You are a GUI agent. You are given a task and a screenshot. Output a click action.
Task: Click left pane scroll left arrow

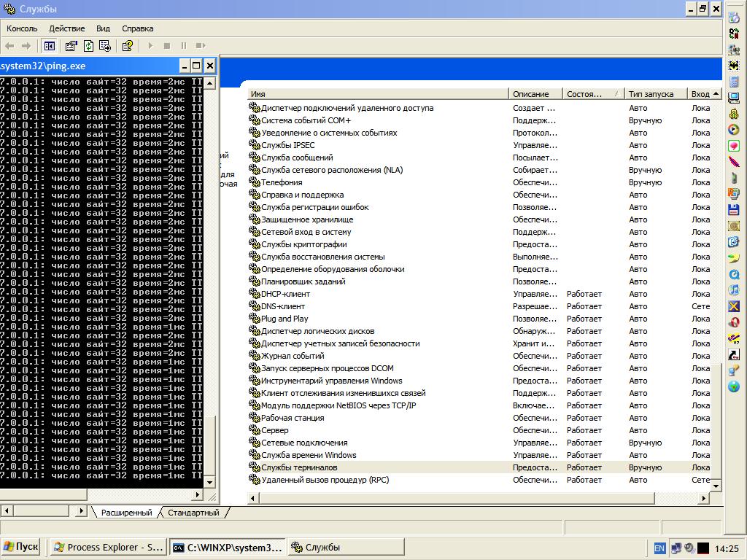(7, 511)
